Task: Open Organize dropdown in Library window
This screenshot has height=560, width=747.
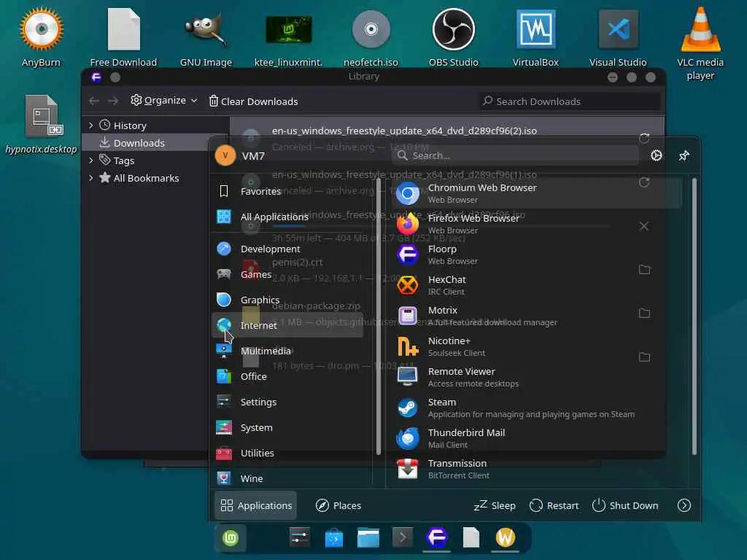Action: [164, 101]
